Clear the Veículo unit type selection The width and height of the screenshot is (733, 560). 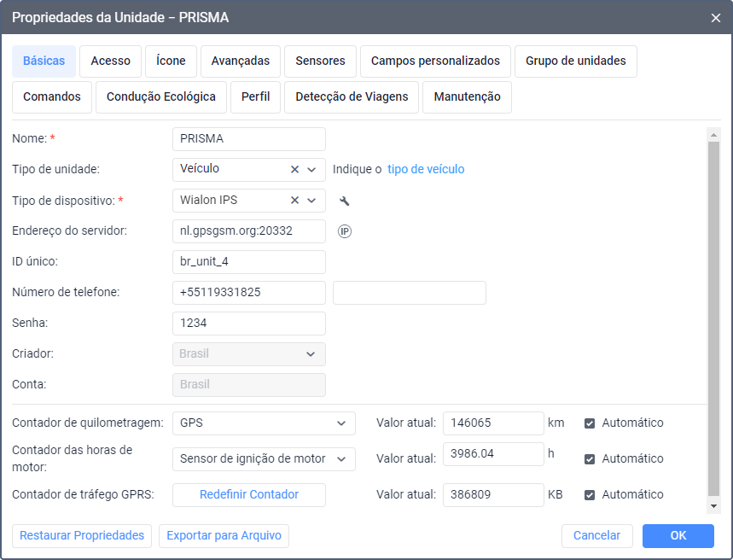tap(294, 170)
